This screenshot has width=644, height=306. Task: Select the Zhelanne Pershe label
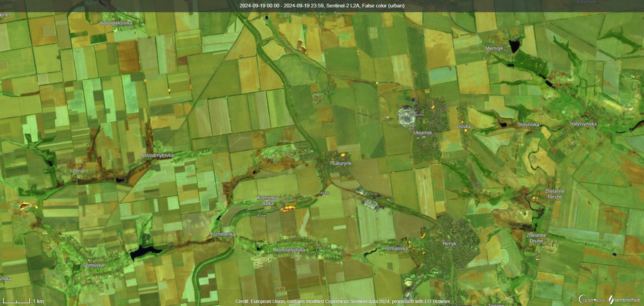555,194
